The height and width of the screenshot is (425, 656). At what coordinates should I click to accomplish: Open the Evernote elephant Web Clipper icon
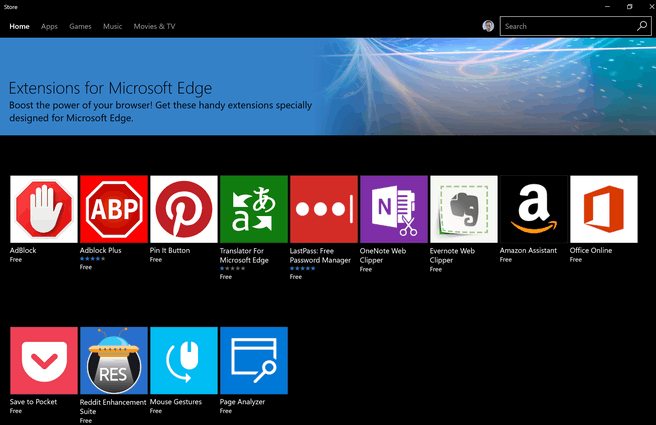pos(464,209)
